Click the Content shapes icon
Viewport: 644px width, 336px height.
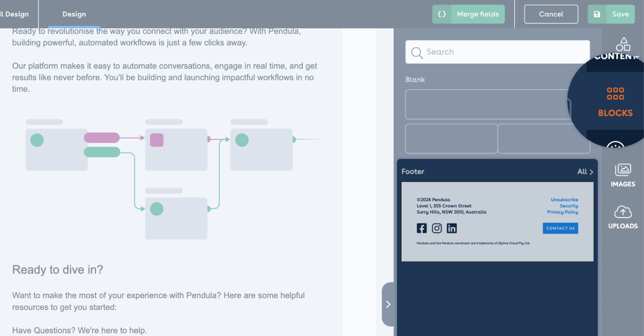click(x=623, y=44)
